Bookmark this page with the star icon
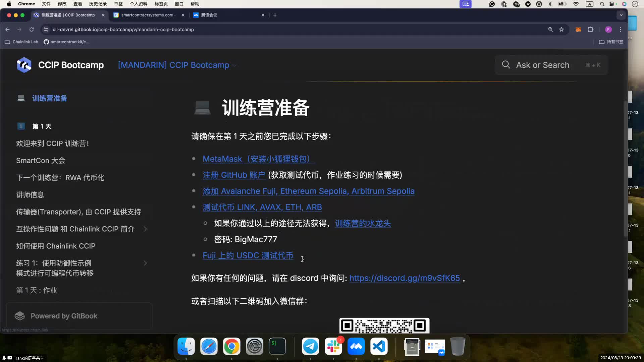The height and width of the screenshot is (362, 644). [561, 29]
